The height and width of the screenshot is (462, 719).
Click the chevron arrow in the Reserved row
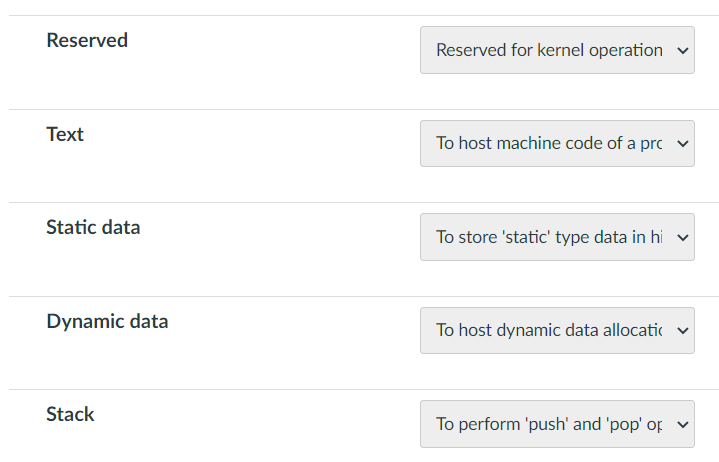point(683,50)
